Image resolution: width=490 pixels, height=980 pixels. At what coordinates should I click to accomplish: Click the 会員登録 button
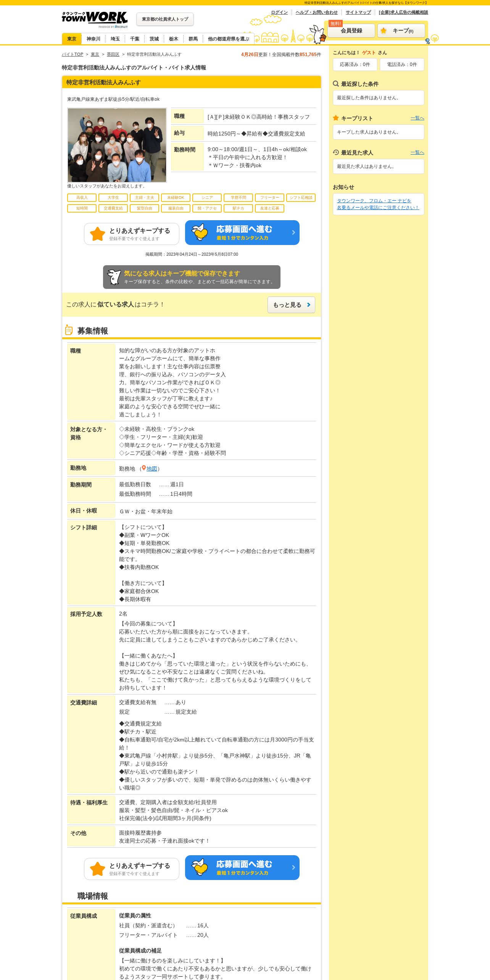(x=351, y=31)
